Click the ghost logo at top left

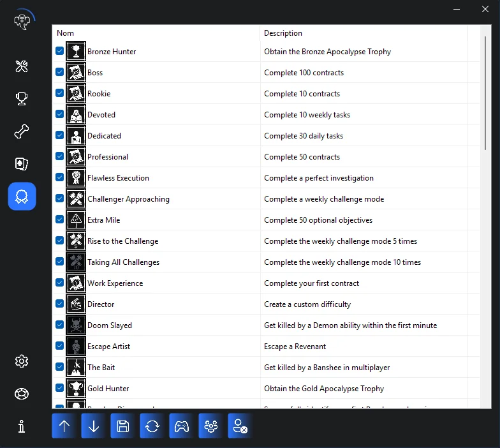click(x=22, y=20)
